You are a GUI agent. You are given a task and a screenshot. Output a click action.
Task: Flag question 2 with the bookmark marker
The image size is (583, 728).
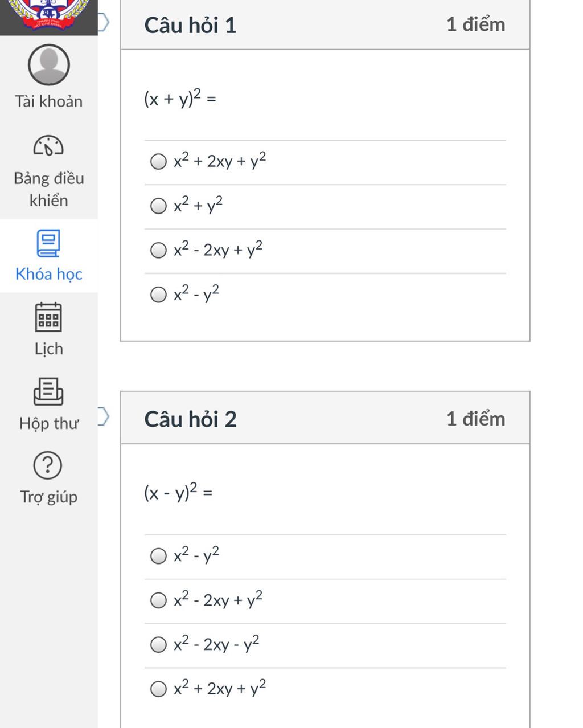(103, 416)
